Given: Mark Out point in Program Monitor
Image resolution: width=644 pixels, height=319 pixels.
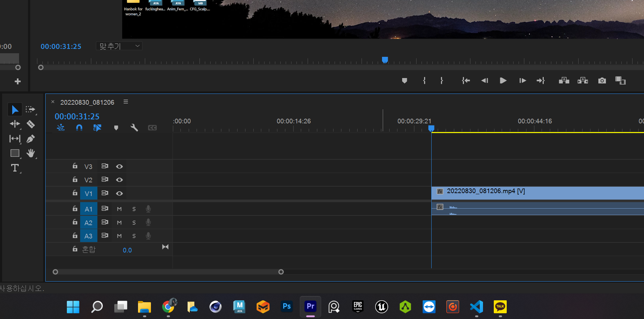Looking at the screenshot, I should 442,81.
